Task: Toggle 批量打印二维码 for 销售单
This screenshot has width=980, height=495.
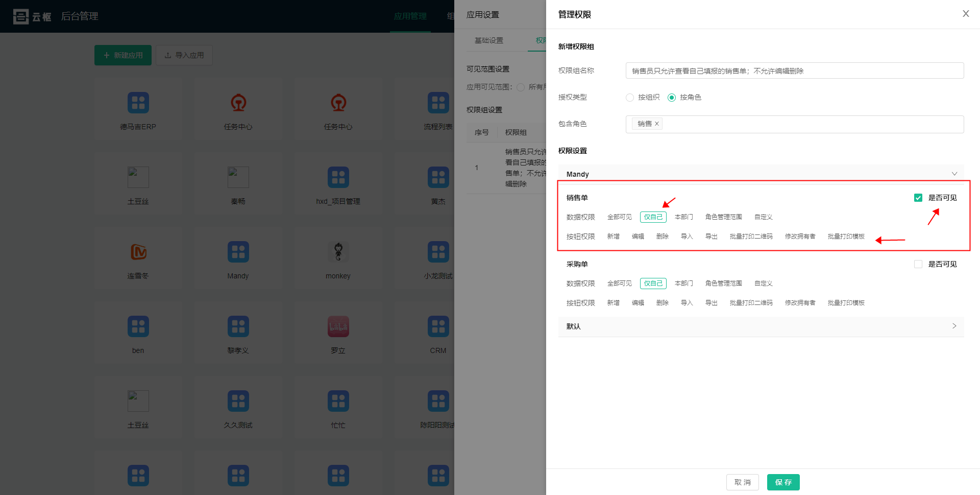Action: 751,237
